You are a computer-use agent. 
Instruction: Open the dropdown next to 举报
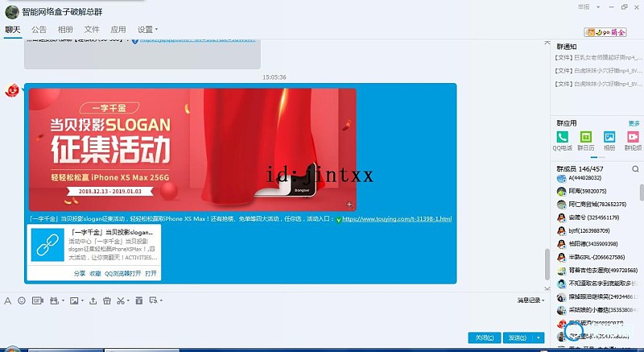point(598,7)
